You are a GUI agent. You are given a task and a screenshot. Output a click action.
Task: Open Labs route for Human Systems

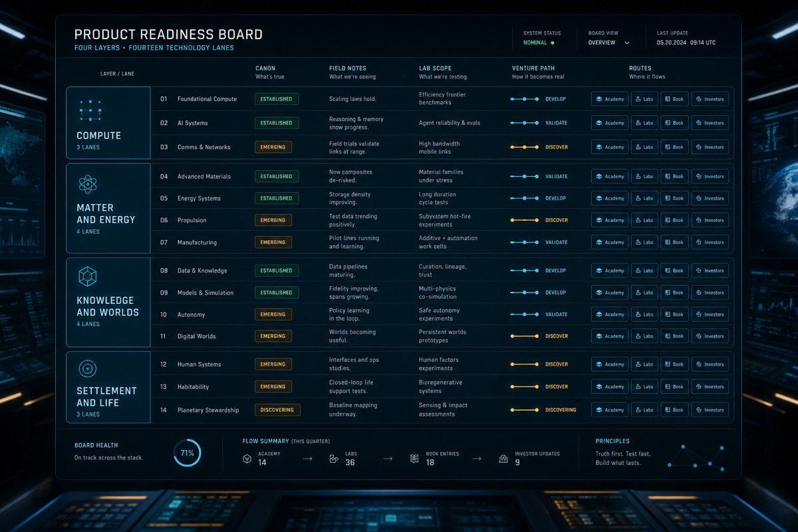(x=644, y=364)
